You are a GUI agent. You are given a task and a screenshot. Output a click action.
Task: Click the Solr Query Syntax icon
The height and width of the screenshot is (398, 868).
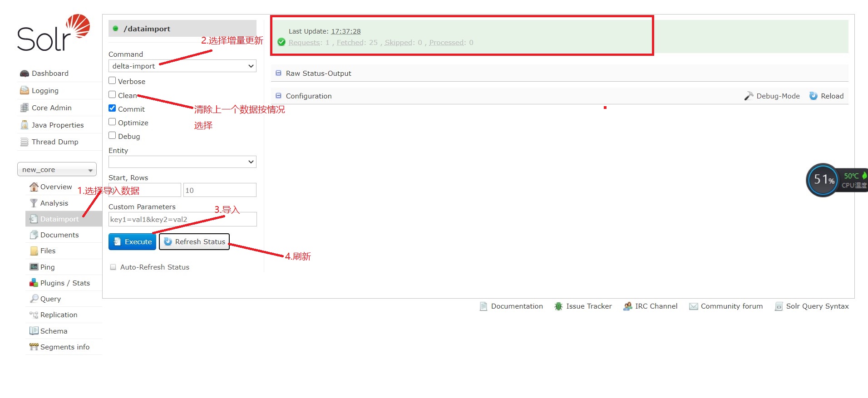779,306
